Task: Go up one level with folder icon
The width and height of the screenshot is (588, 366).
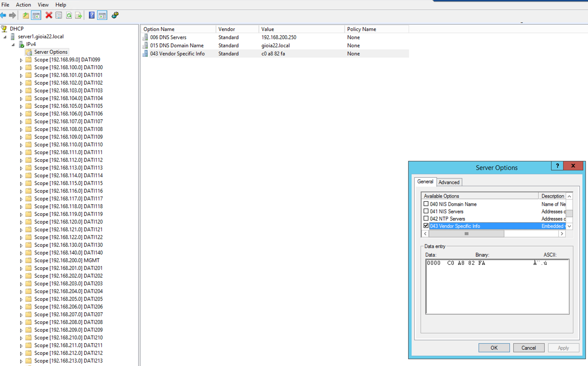Action: click(x=26, y=15)
